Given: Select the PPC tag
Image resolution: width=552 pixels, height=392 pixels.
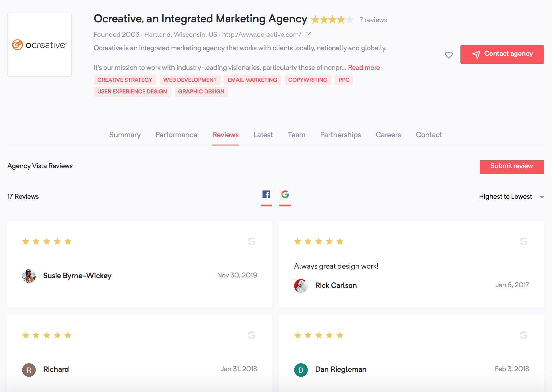Looking at the screenshot, I should pyautogui.click(x=344, y=80).
